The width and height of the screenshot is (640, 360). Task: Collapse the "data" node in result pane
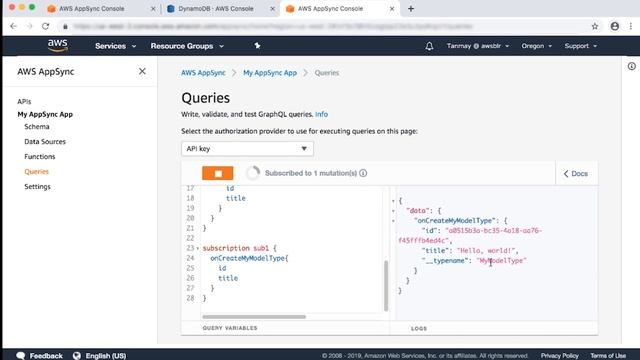coord(393,211)
